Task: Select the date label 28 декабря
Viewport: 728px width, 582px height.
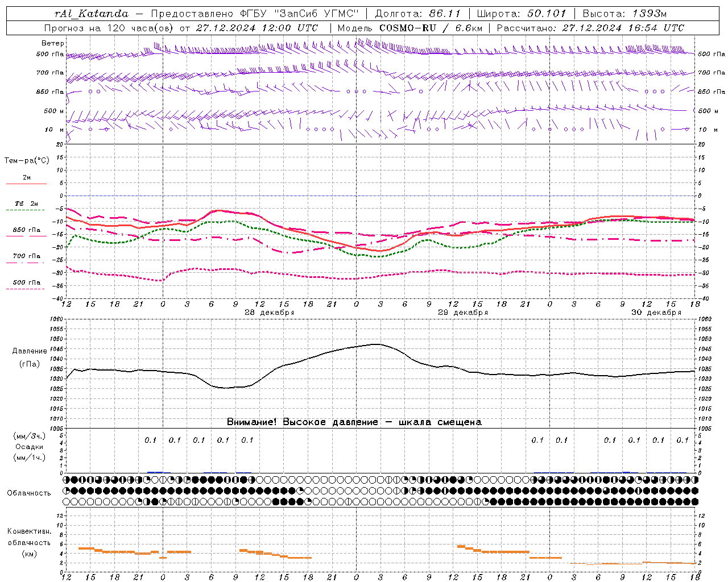Action: pos(269,313)
